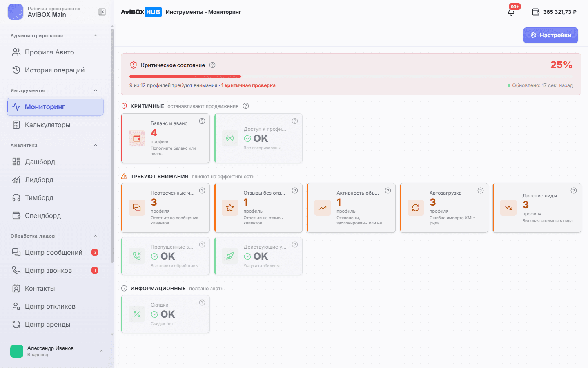Select Мониторинг in sidebar
Image resolution: width=588 pixels, height=368 pixels.
[x=55, y=107]
